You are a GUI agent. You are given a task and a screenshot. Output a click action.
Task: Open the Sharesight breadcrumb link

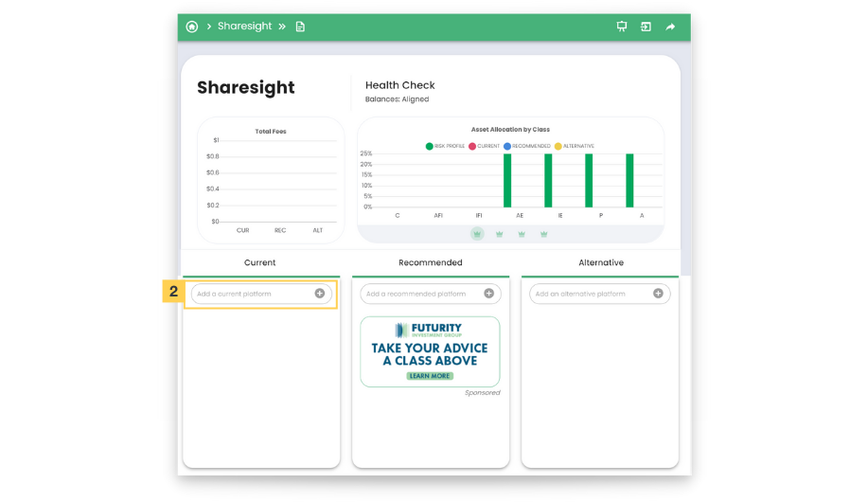244,26
